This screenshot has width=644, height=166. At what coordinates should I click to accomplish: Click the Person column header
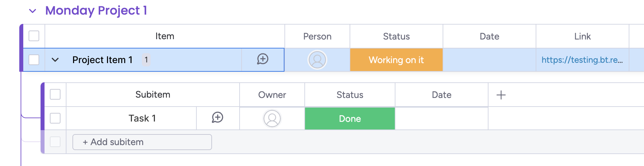[317, 36]
